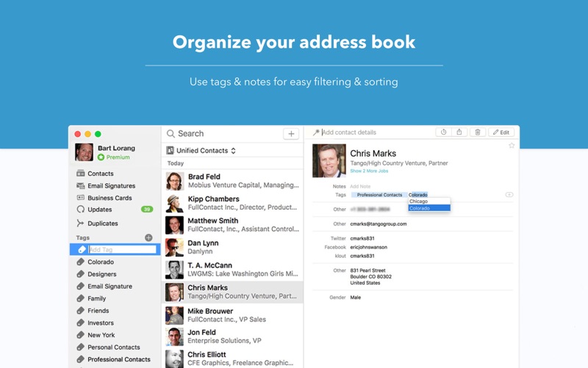Viewport: 588px width, 368px height.
Task: Toggle favorite star for Chris Marks
Action: pyautogui.click(x=512, y=146)
